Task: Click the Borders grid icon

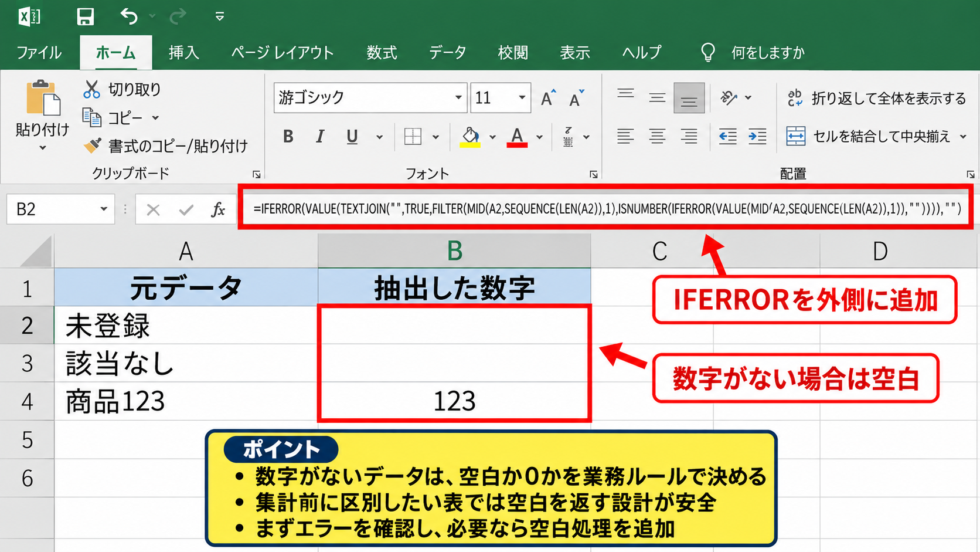Action: (x=413, y=137)
